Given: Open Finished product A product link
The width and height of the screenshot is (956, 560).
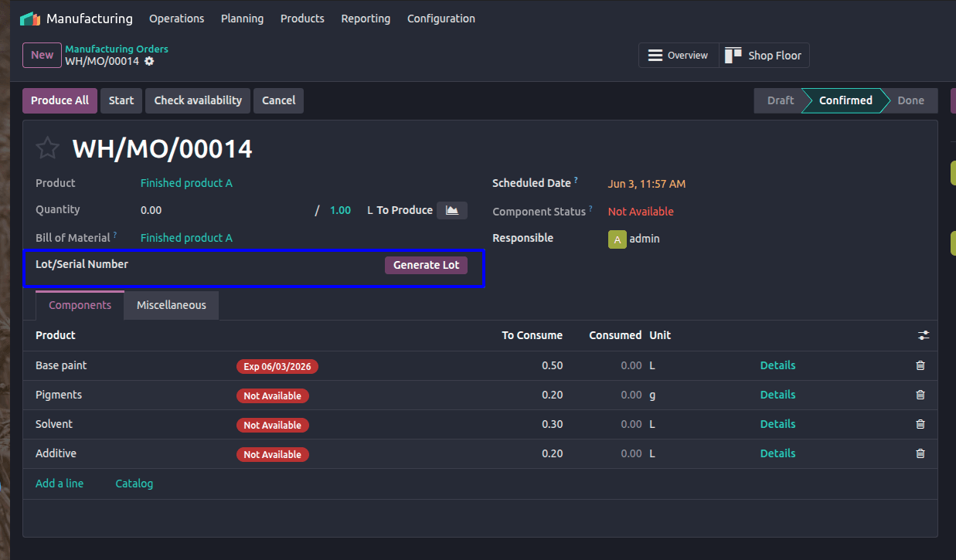Looking at the screenshot, I should click(186, 183).
